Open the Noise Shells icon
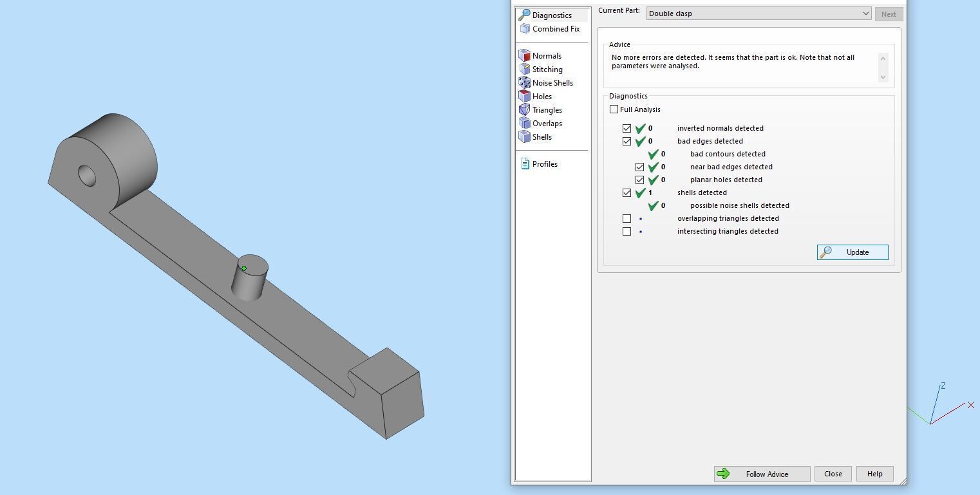Viewport: 980px width, 495px height. pyautogui.click(x=525, y=83)
